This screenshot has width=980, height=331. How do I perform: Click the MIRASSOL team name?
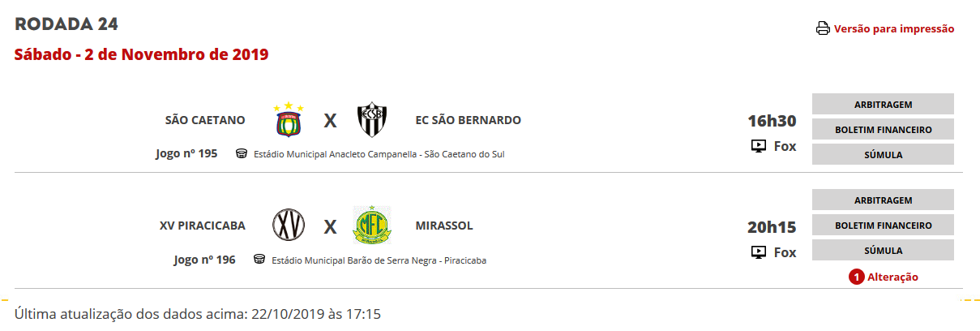point(444,226)
